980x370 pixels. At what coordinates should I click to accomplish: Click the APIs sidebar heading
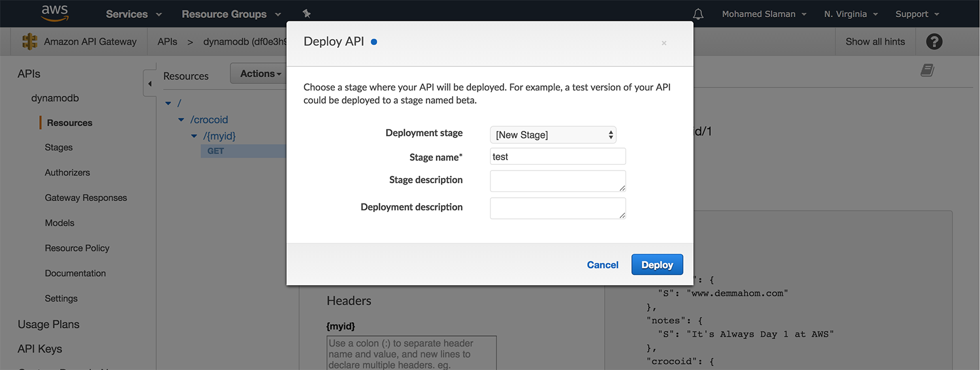29,74
